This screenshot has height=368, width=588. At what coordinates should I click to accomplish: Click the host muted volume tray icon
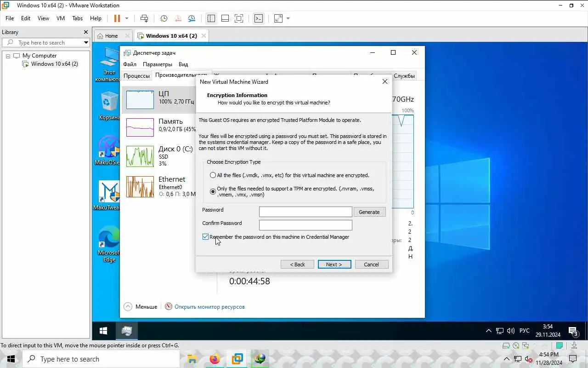point(528,359)
